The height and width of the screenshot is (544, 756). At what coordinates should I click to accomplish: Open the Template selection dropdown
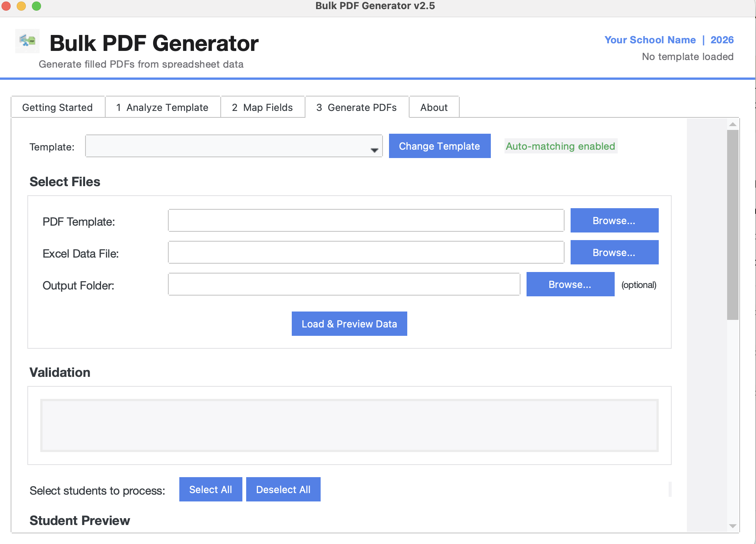tap(233, 146)
